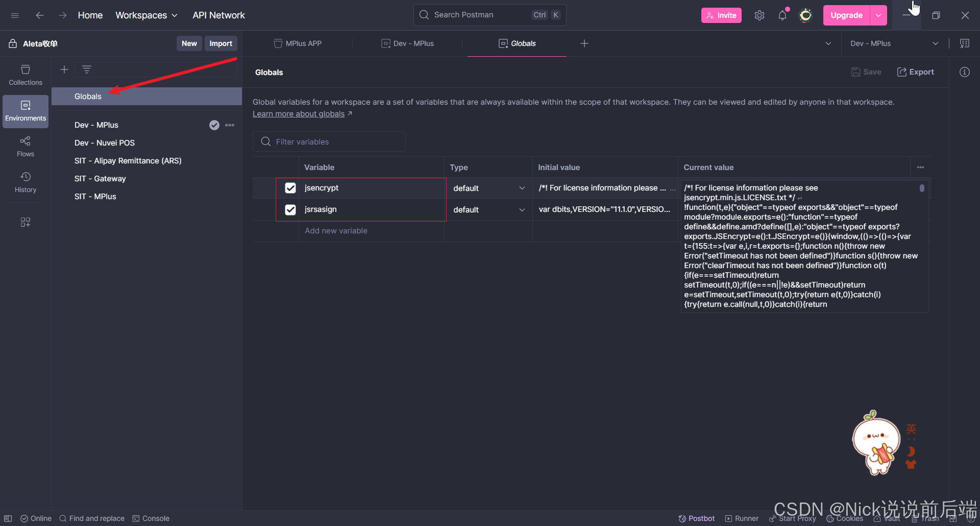Image resolution: width=980 pixels, height=526 pixels.
Task: Open the notifications bell
Action: click(x=782, y=15)
